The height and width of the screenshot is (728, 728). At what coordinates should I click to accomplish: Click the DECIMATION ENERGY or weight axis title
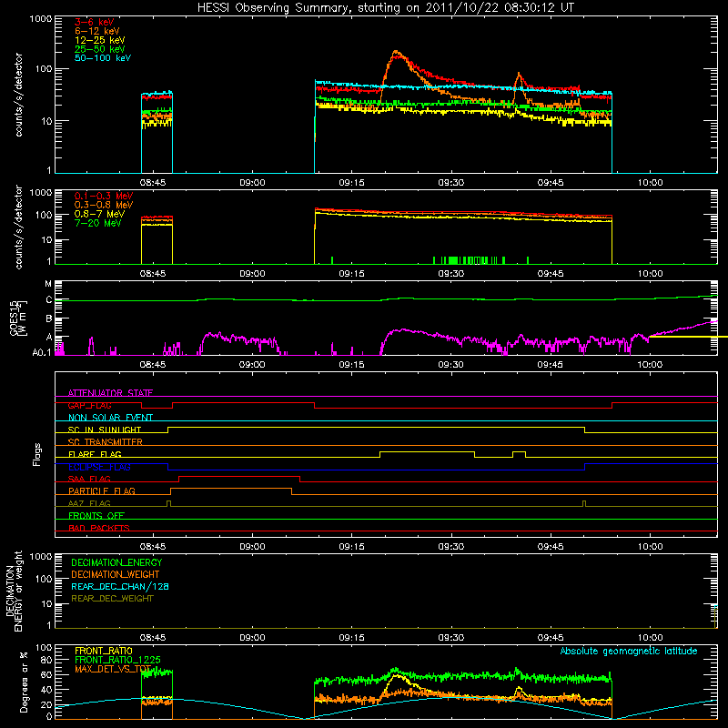point(14,591)
